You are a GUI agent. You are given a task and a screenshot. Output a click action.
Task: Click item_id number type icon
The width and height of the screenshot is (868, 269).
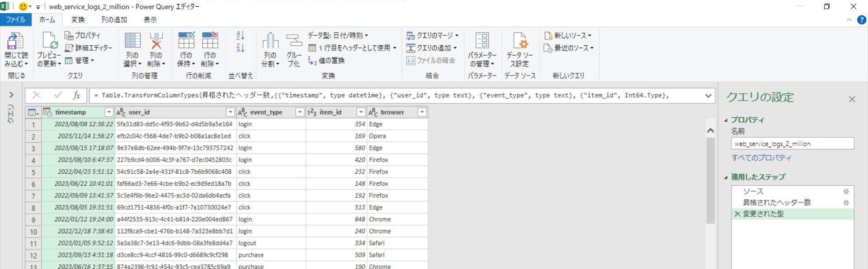point(312,112)
